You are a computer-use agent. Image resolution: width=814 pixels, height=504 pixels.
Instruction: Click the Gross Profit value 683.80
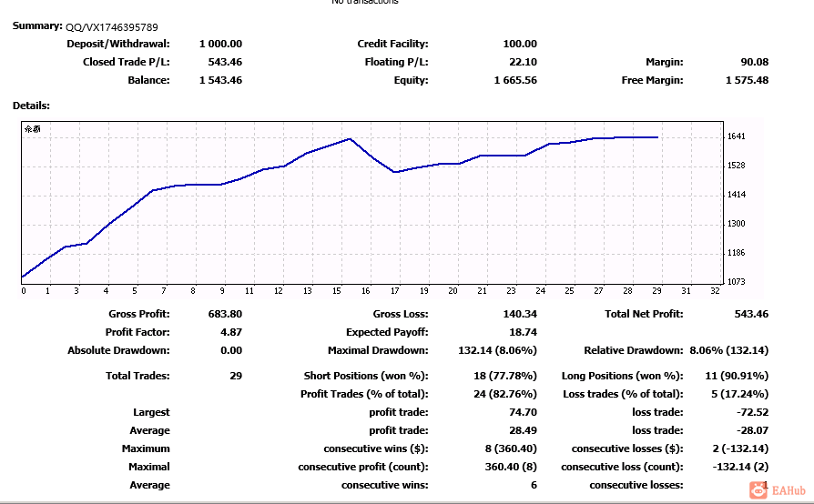(x=225, y=314)
